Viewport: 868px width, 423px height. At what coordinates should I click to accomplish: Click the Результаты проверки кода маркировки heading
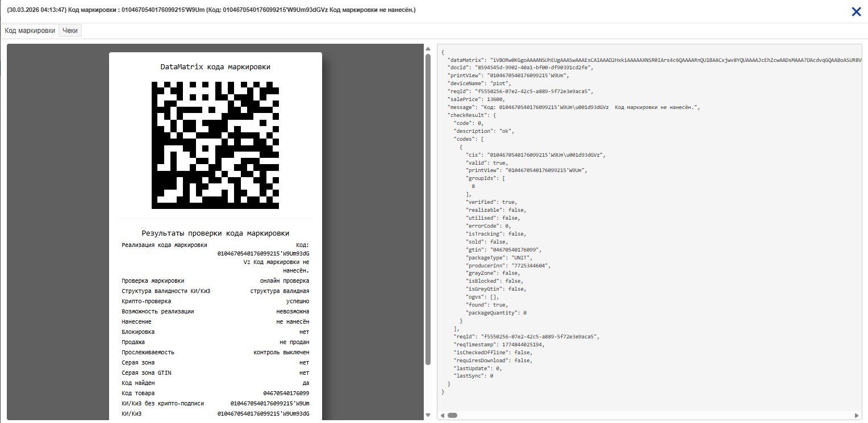(x=215, y=233)
